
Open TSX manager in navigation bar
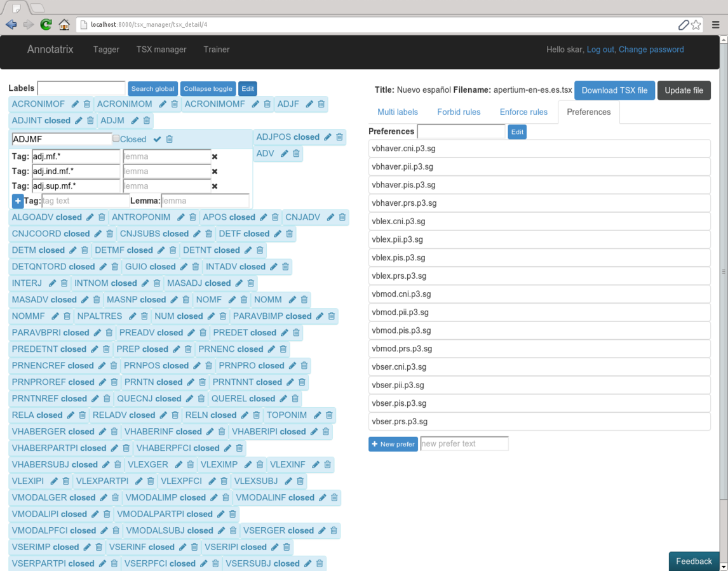161,50
